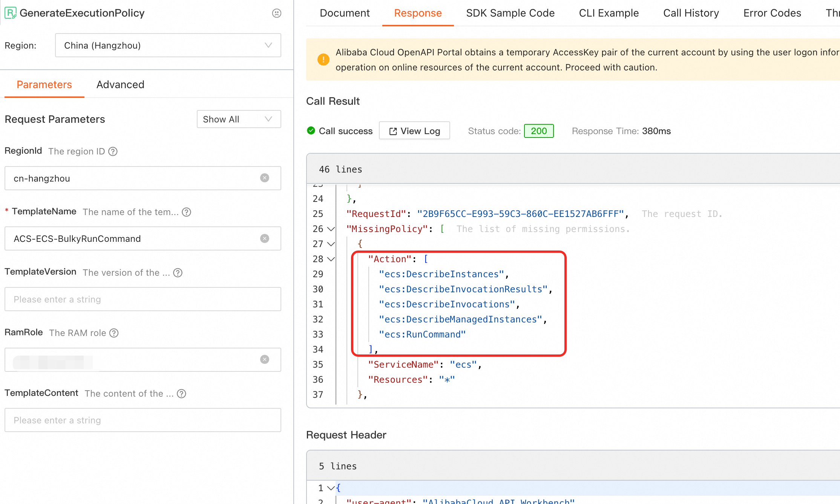840x504 pixels.
Task: Clear the RegionId field
Action: click(265, 178)
